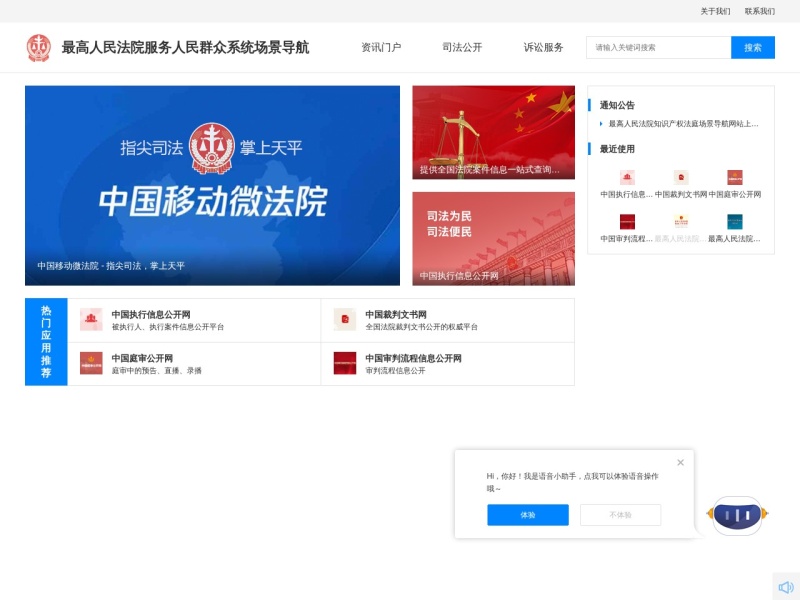Screen dimensions: 800x600
Task: Click the 中国庭审公开网 title in hot apps
Action: pos(142,358)
